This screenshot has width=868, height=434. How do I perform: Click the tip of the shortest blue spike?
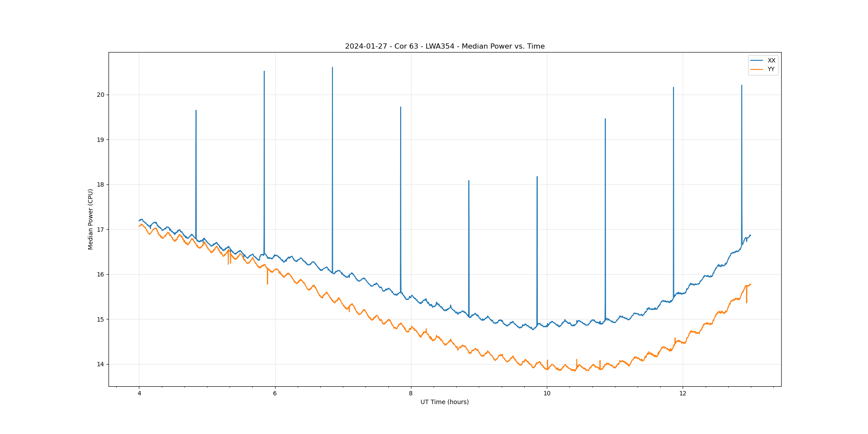point(469,181)
